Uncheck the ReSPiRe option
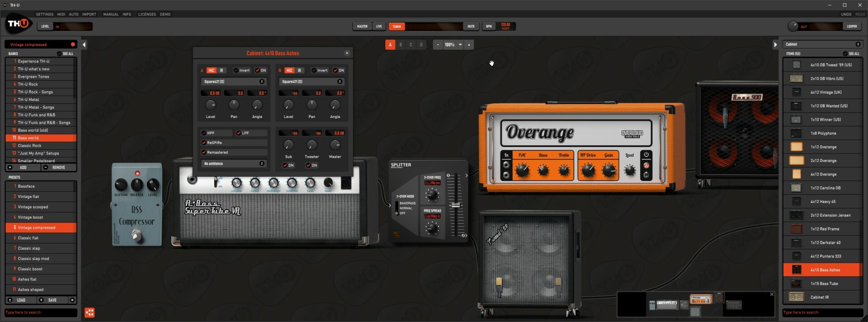The height and width of the screenshot is (322, 868). pyautogui.click(x=204, y=142)
